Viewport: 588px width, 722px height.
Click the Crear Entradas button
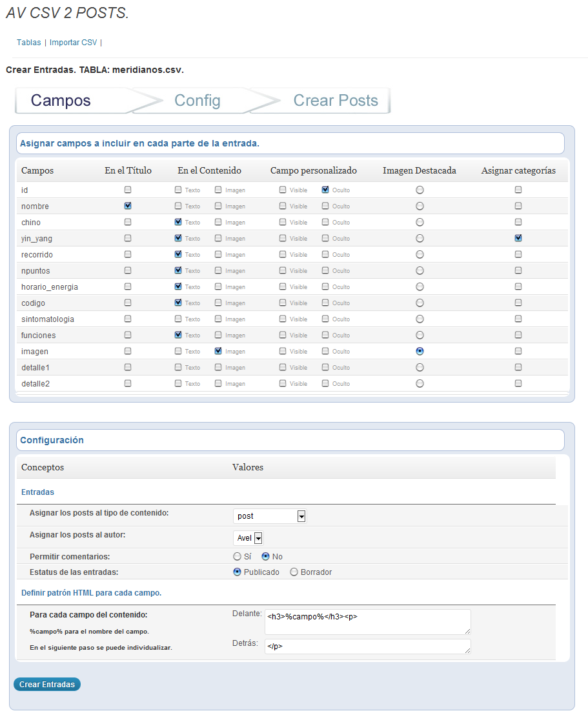47,684
